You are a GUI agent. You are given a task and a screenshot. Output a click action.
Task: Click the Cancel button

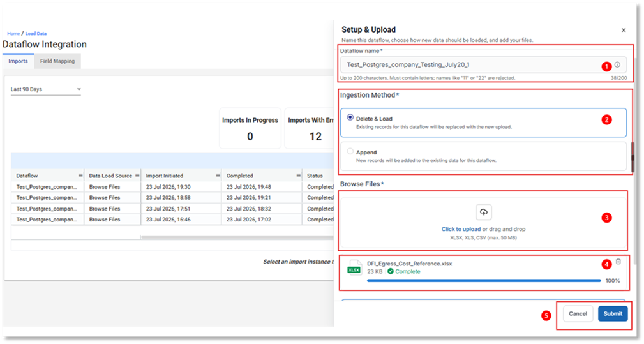click(x=578, y=313)
